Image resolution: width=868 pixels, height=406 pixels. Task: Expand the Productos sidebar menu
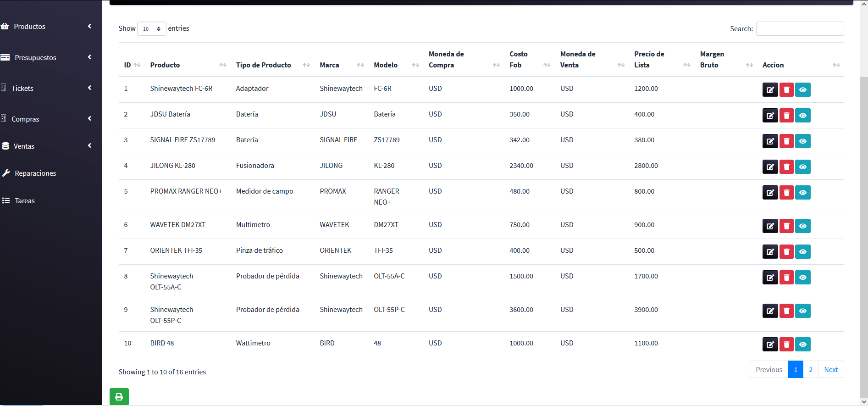pyautogui.click(x=46, y=27)
